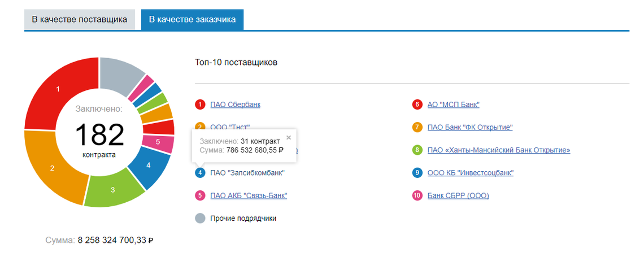This screenshot has width=644, height=257.
Task: Select orange donut segment labeled 2
Action: pyautogui.click(x=52, y=168)
